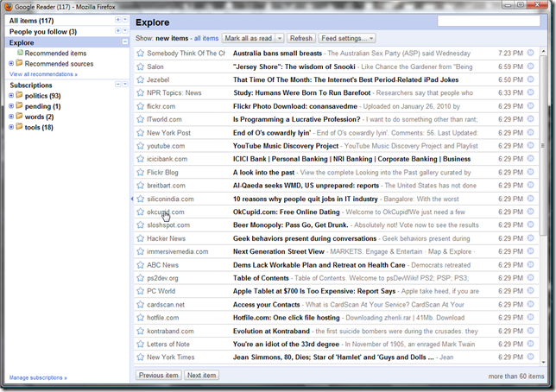The image size is (556, 392).
Task: Show all items link
Action: [206, 38]
